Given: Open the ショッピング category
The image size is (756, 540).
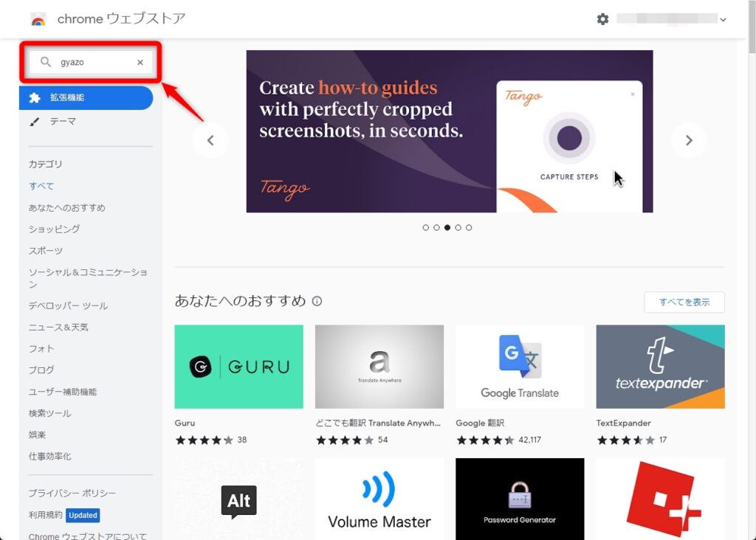Looking at the screenshot, I should pos(54,229).
